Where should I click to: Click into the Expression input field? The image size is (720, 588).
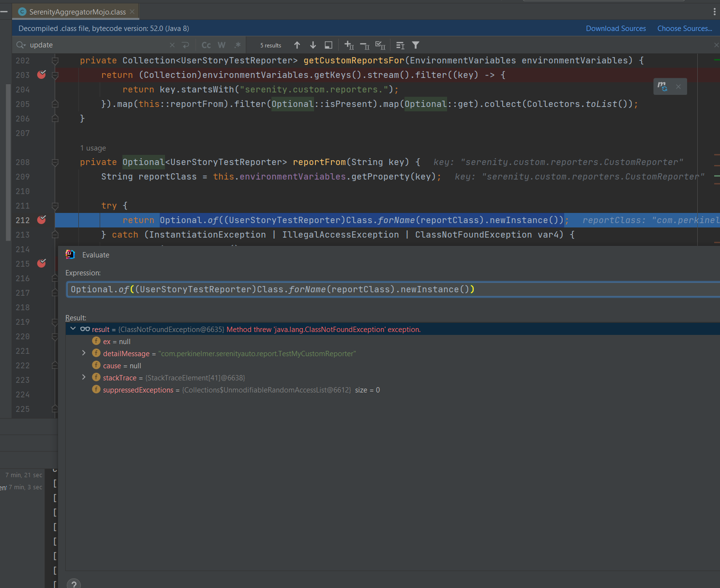click(x=393, y=289)
